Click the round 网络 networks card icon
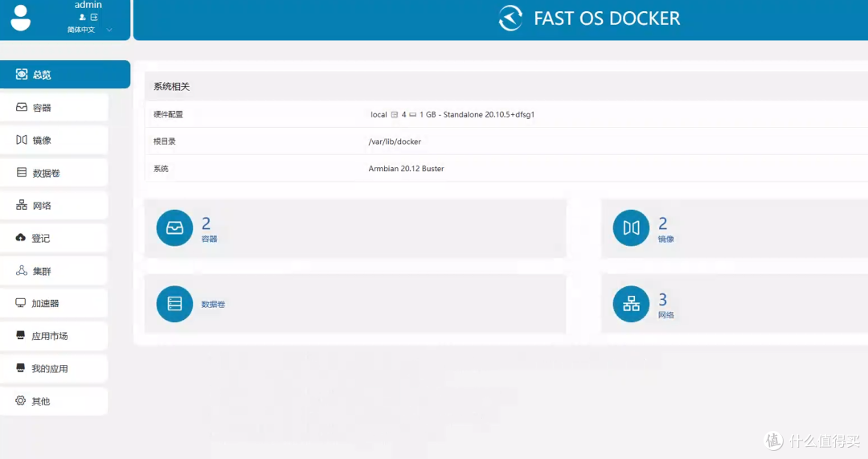 [631, 304]
